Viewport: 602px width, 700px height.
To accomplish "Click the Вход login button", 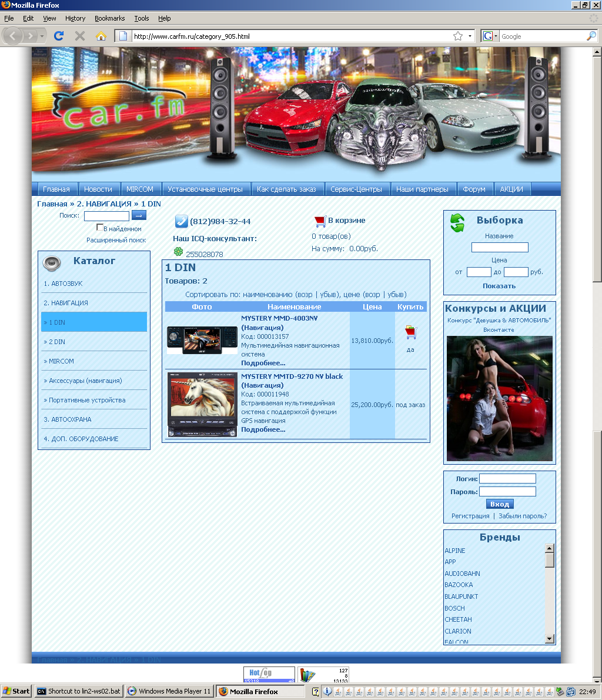I will pyautogui.click(x=499, y=504).
